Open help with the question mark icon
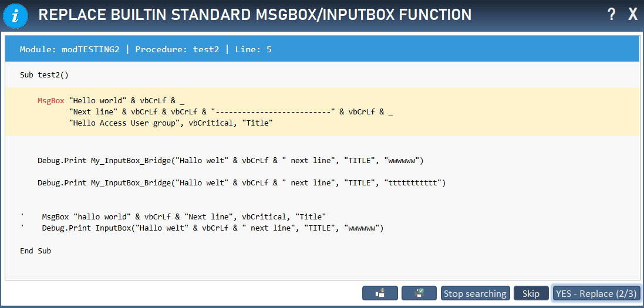The height and width of the screenshot is (308, 644). [612, 15]
